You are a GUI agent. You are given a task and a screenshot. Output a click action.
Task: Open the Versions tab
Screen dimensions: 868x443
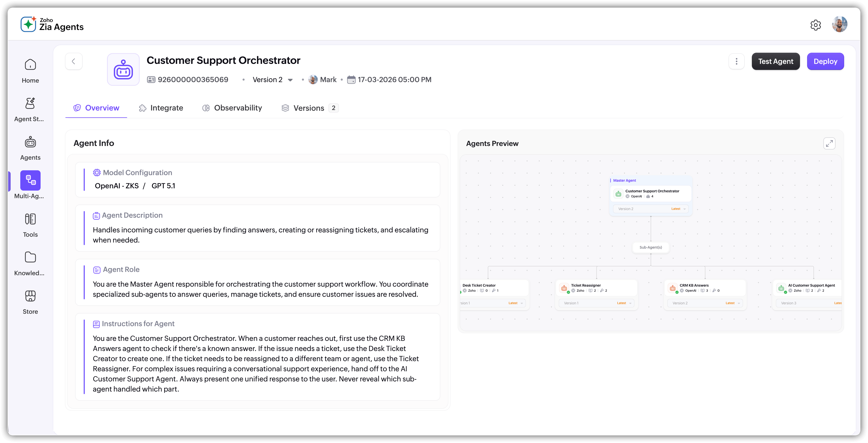[x=309, y=108]
